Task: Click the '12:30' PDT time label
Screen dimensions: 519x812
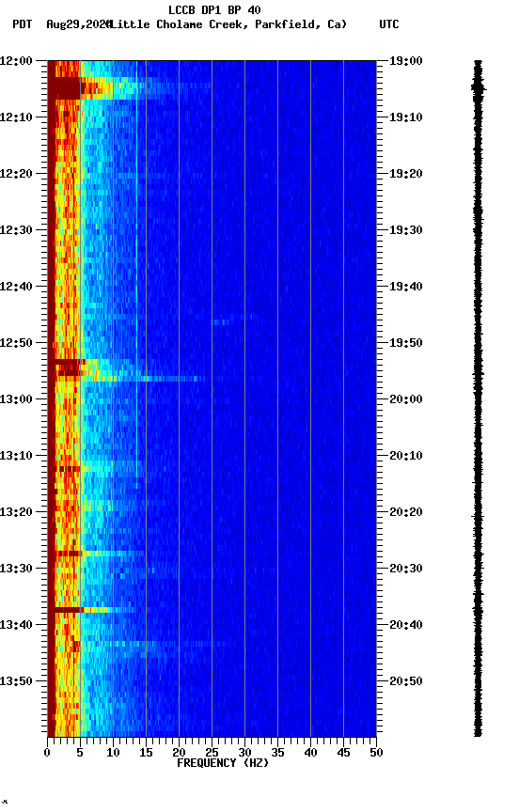Action: [16, 230]
